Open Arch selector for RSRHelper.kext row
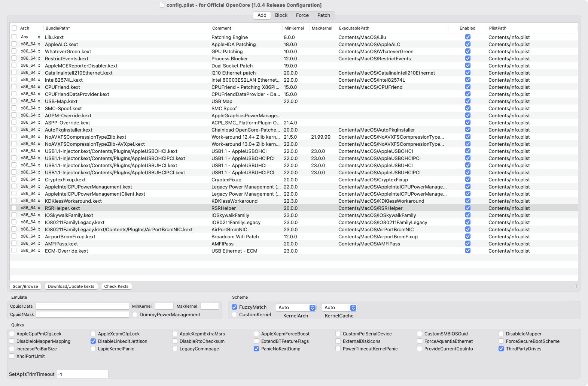Screen dimensions: 588x386 click(x=31, y=208)
